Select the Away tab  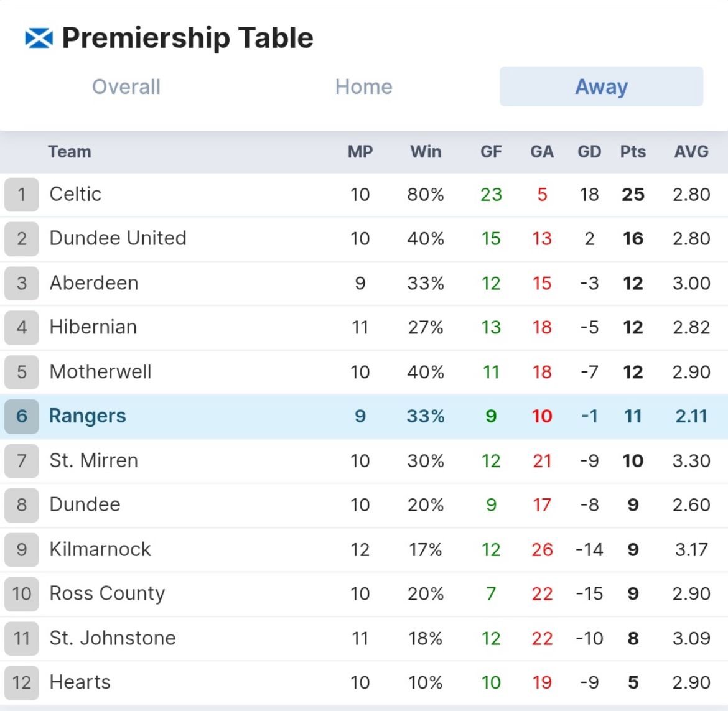pos(601,87)
